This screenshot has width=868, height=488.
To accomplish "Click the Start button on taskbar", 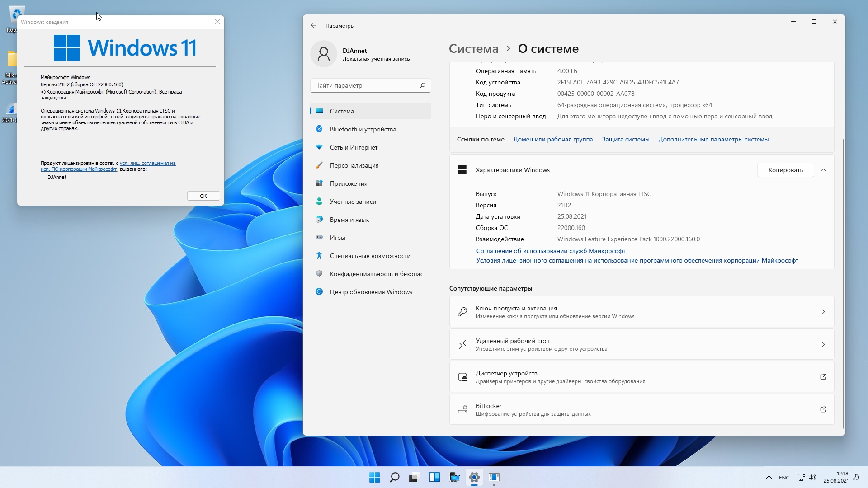I will point(374,477).
